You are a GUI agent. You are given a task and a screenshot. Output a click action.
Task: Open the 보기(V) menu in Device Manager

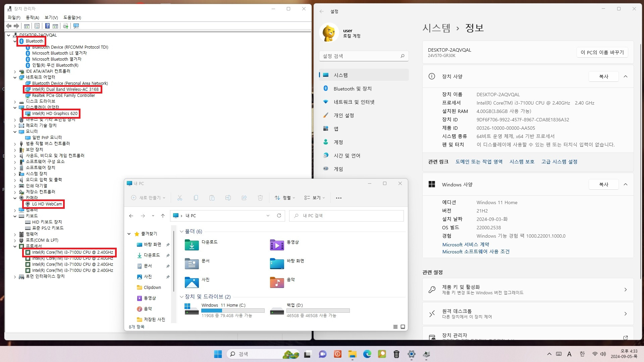pyautogui.click(x=51, y=17)
